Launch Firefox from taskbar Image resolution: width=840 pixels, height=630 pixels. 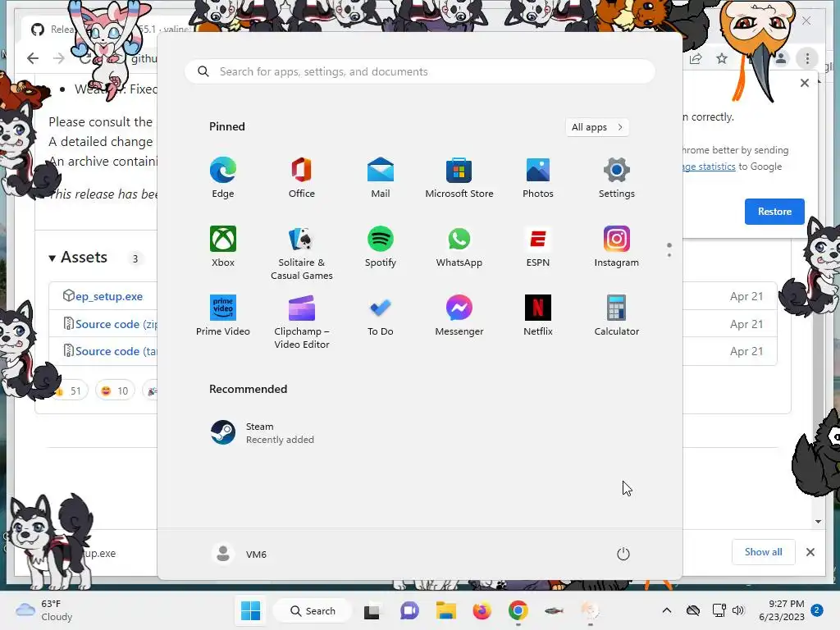[x=482, y=610]
